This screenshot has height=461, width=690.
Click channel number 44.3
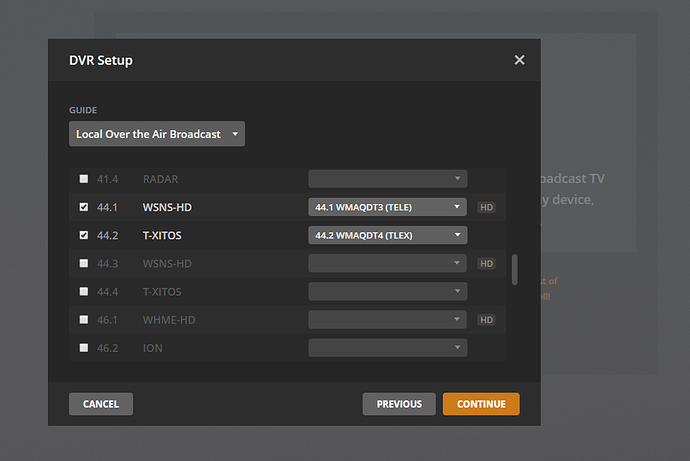[x=107, y=263]
